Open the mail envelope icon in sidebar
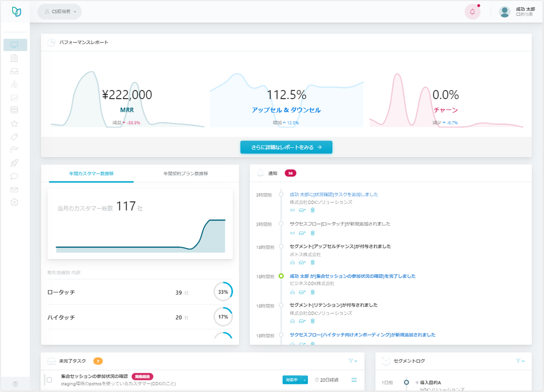The height and width of the screenshot is (392, 544). (14, 190)
